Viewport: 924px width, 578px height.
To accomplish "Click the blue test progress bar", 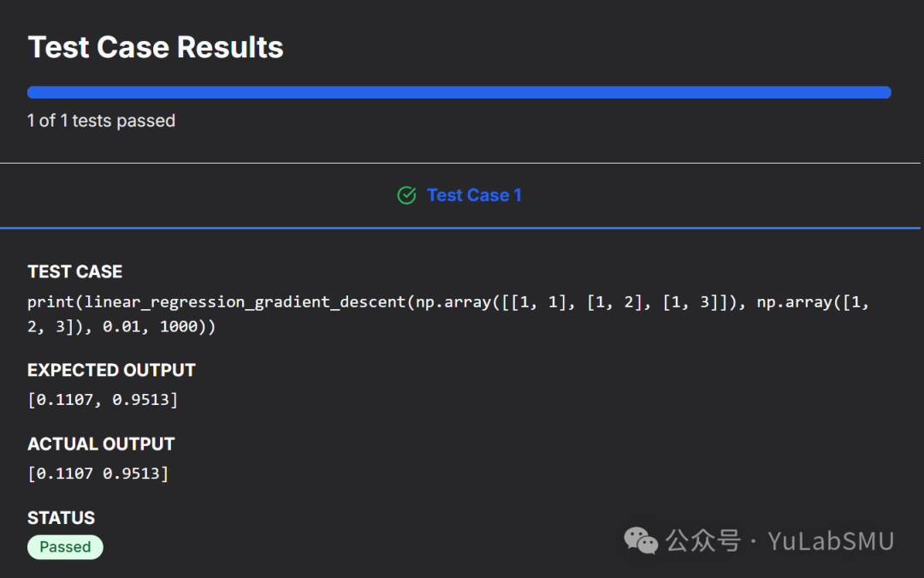I will 459,92.
